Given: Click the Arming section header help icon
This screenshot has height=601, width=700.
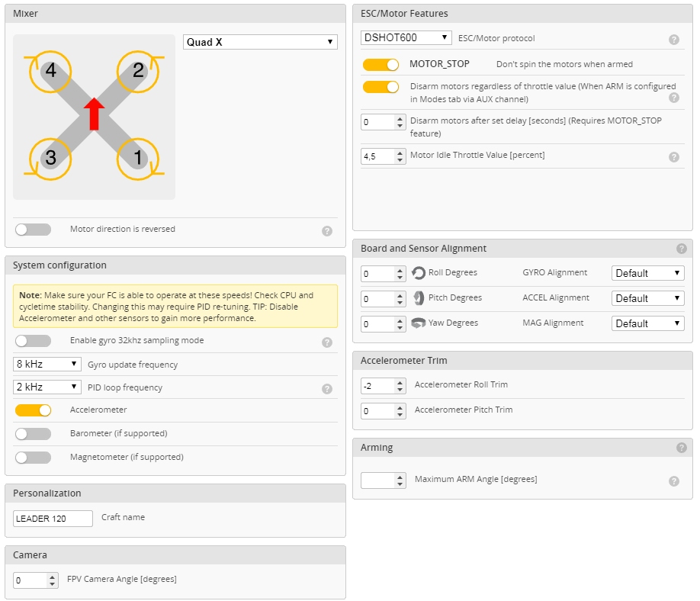Looking at the screenshot, I should click(681, 448).
